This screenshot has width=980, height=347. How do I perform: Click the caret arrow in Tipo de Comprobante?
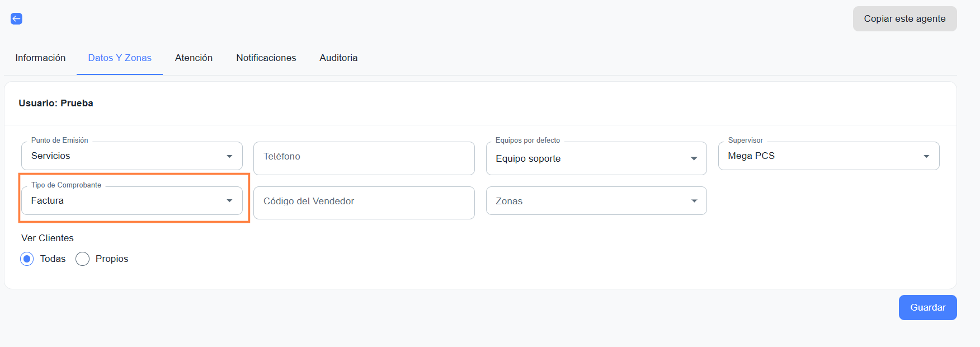(x=229, y=201)
